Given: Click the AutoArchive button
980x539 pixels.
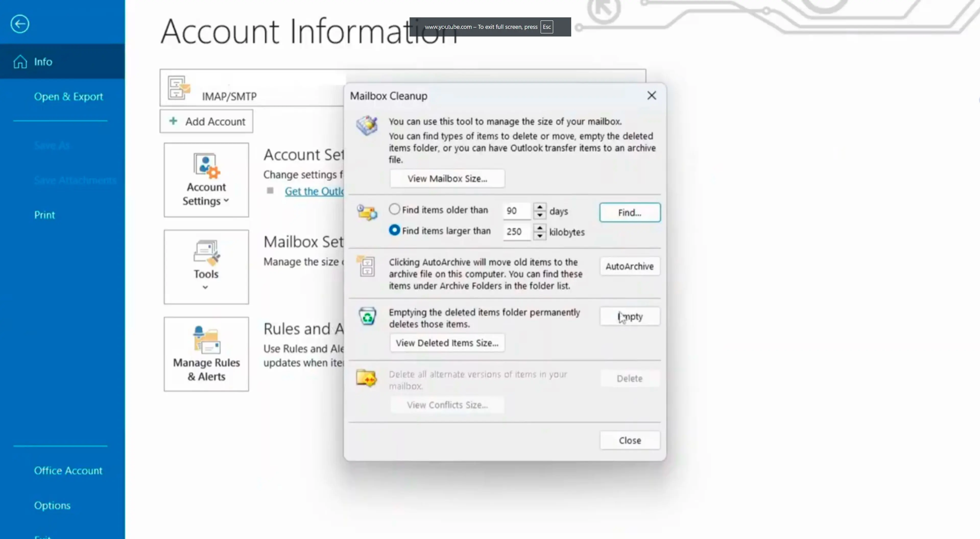Looking at the screenshot, I should click(630, 266).
